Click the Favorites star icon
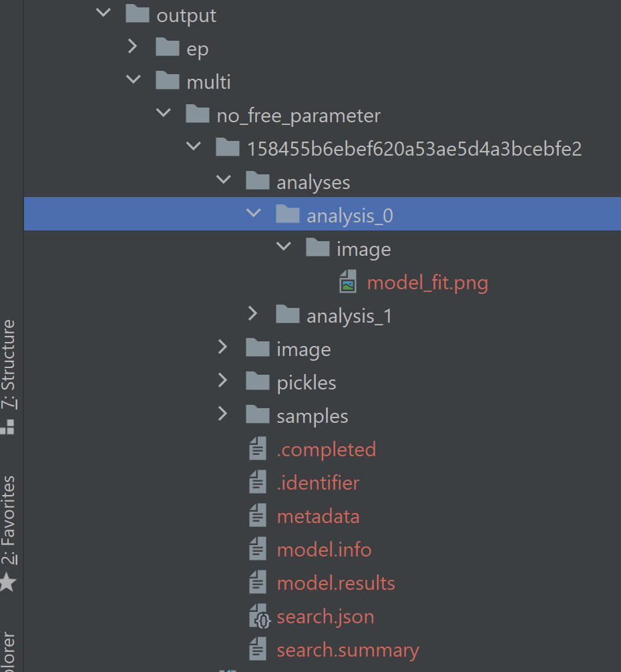The height and width of the screenshot is (672, 621). [x=8, y=582]
